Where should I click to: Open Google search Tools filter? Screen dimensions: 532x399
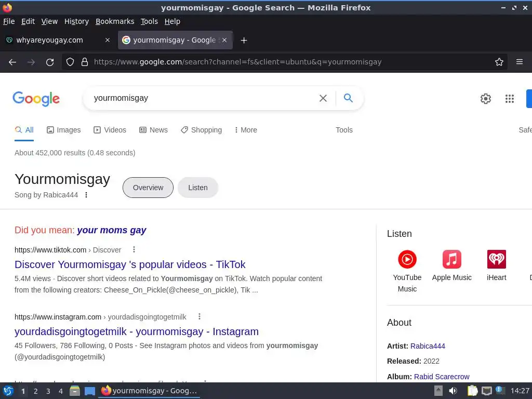coord(344,130)
